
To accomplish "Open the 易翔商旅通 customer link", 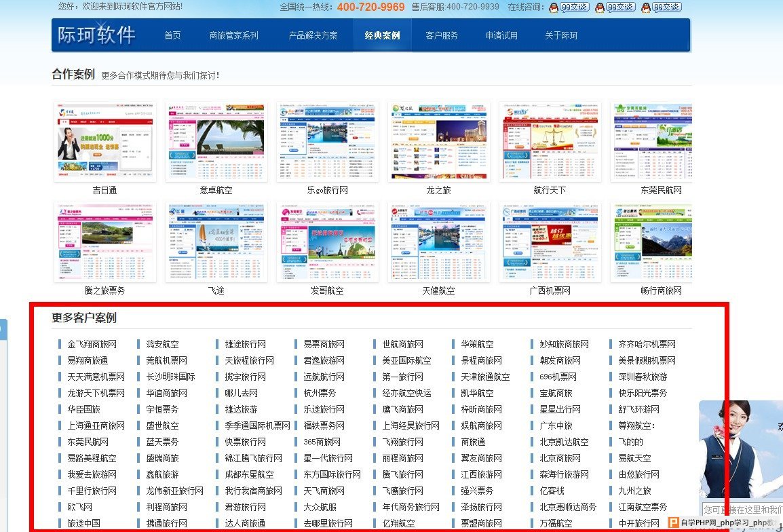I will 88,361.
